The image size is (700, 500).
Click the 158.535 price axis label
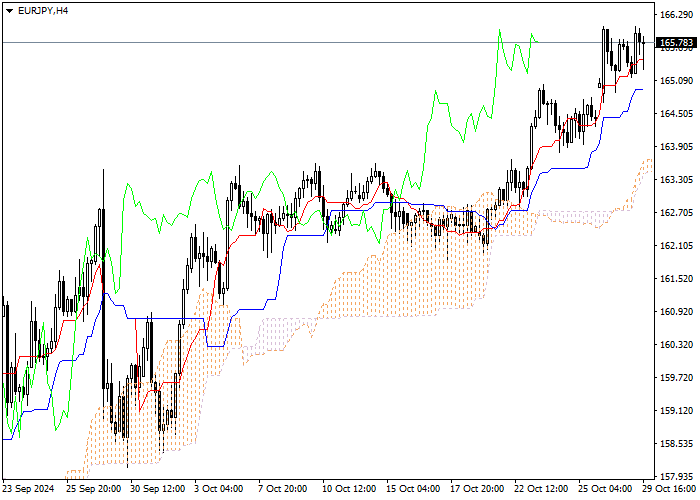point(676,444)
